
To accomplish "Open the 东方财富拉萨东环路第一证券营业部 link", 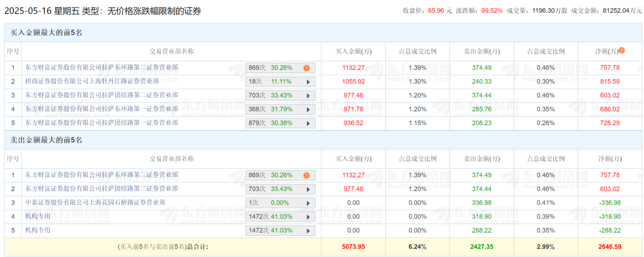I will pyautogui.click(x=101, y=109).
